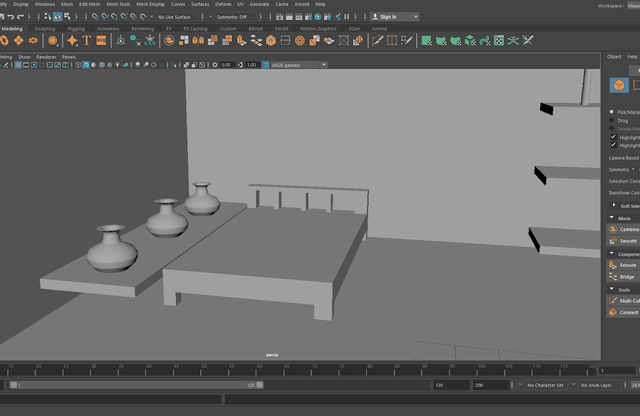Collapse the Components section
Image resolution: width=640 pixels, height=416 pixels.
[x=611, y=254]
